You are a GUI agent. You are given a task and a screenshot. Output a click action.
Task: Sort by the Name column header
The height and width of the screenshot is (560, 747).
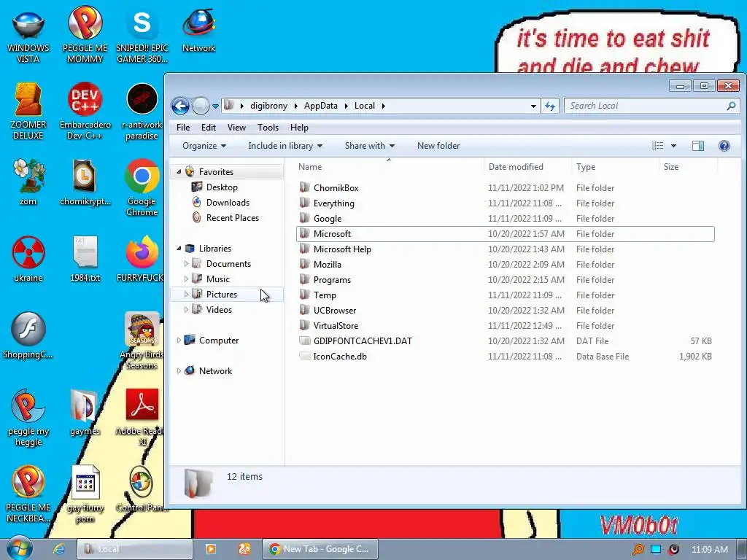pos(389,167)
